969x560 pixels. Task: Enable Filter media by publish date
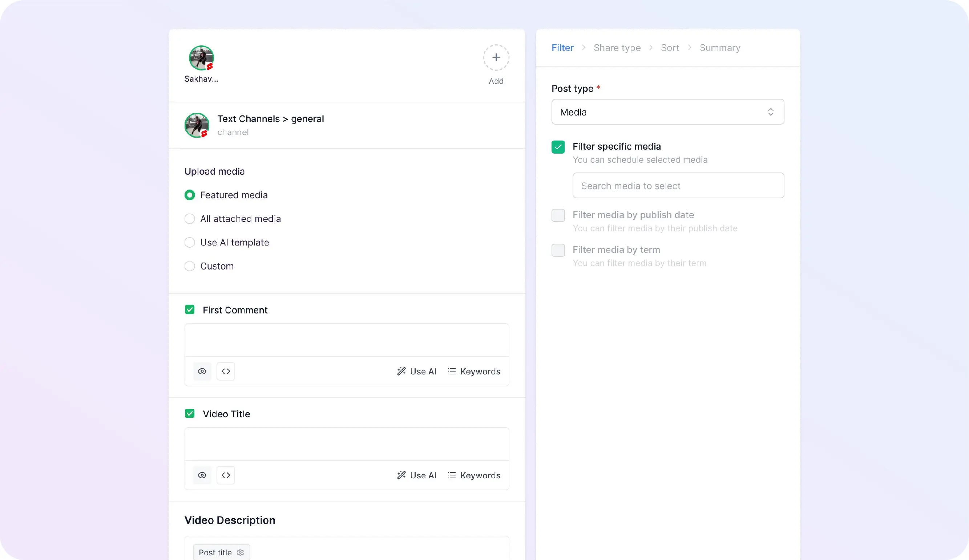[x=558, y=215]
